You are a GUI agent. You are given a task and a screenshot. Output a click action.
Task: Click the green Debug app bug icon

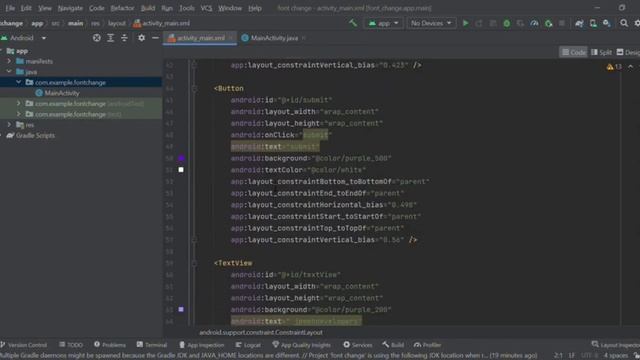click(x=507, y=23)
